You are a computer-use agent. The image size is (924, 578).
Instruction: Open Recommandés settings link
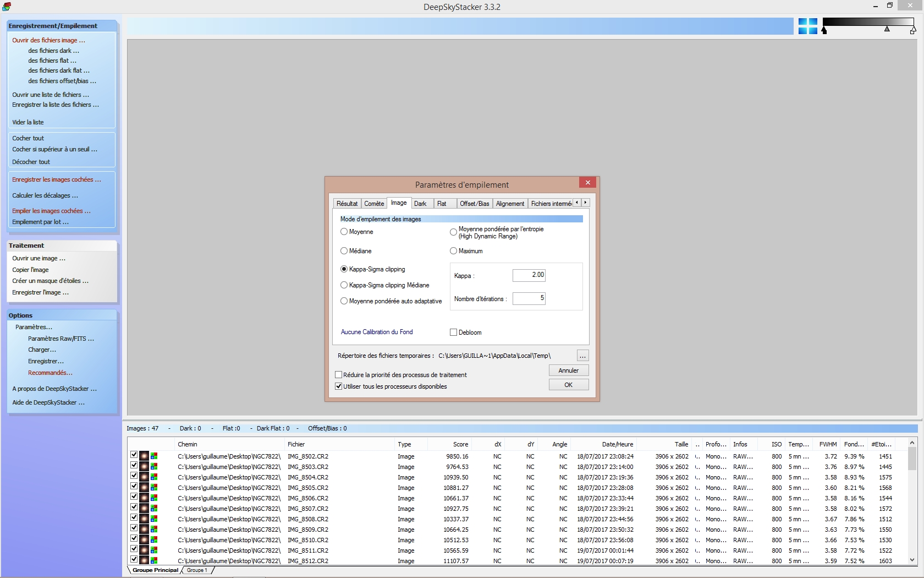pyautogui.click(x=50, y=373)
